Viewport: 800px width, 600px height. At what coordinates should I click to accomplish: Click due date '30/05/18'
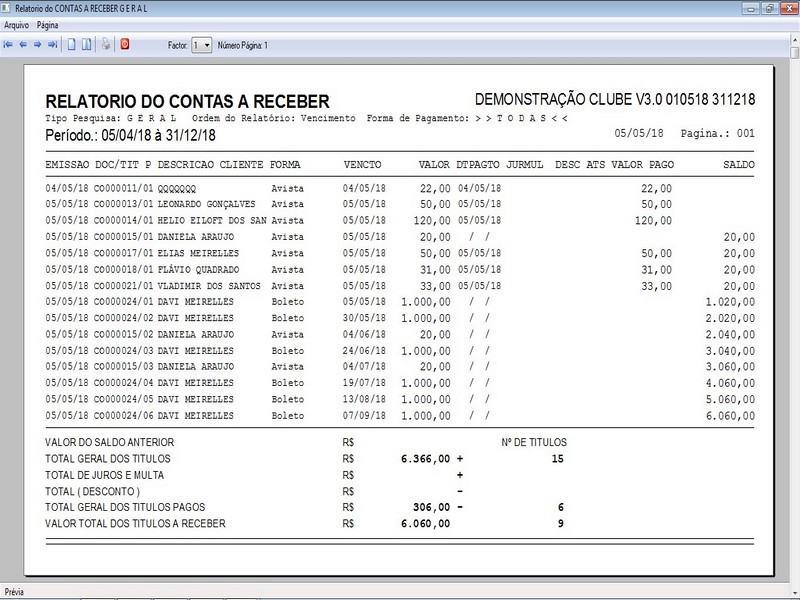click(x=364, y=318)
